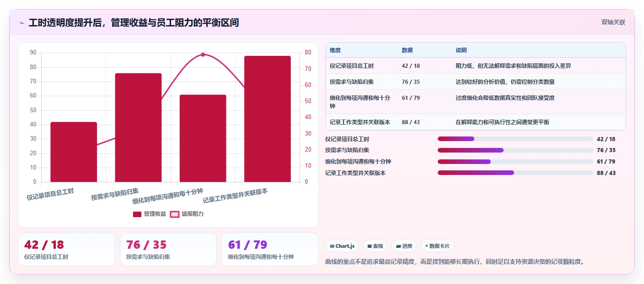Screen dimensions: 644x284
Task: Click table cell value 76 / 35
Action: (x=411, y=82)
